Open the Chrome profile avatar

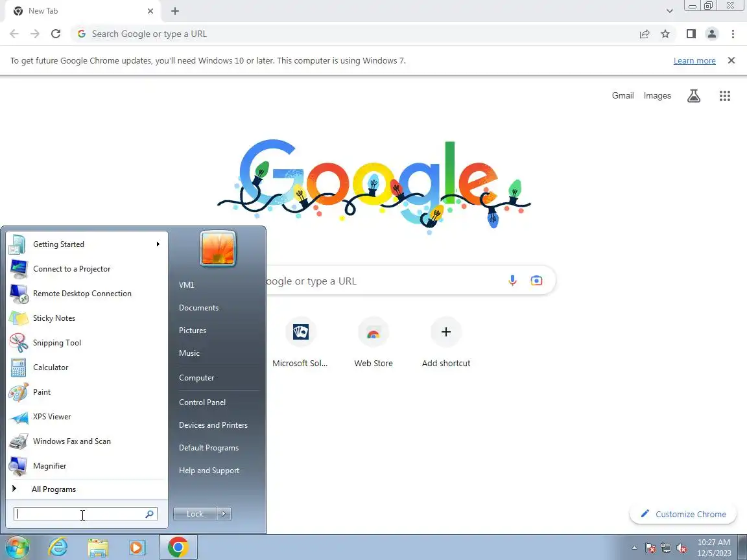click(712, 34)
